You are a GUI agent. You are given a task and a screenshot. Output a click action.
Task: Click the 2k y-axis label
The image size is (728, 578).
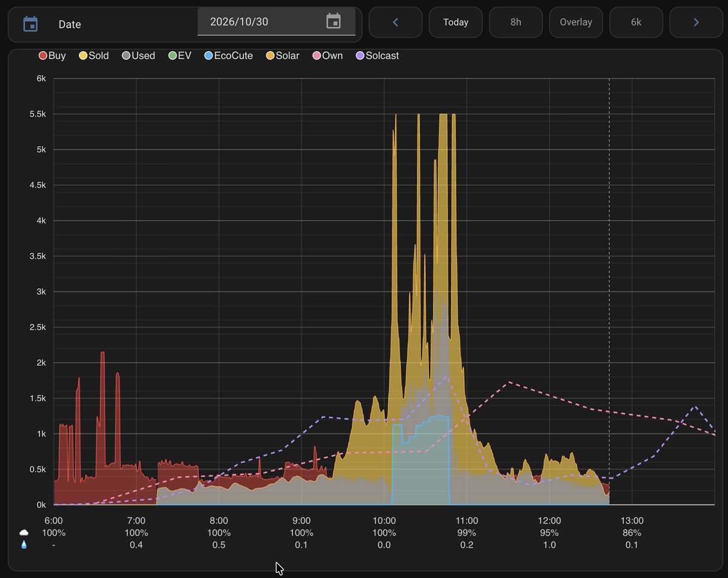(x=41, y=363)
